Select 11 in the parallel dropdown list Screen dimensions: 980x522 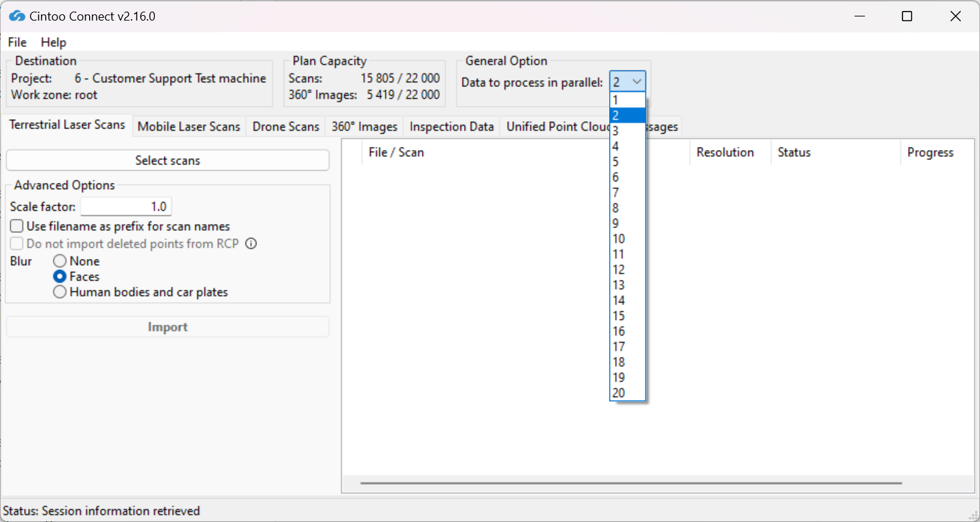click(x=628, y=254)
